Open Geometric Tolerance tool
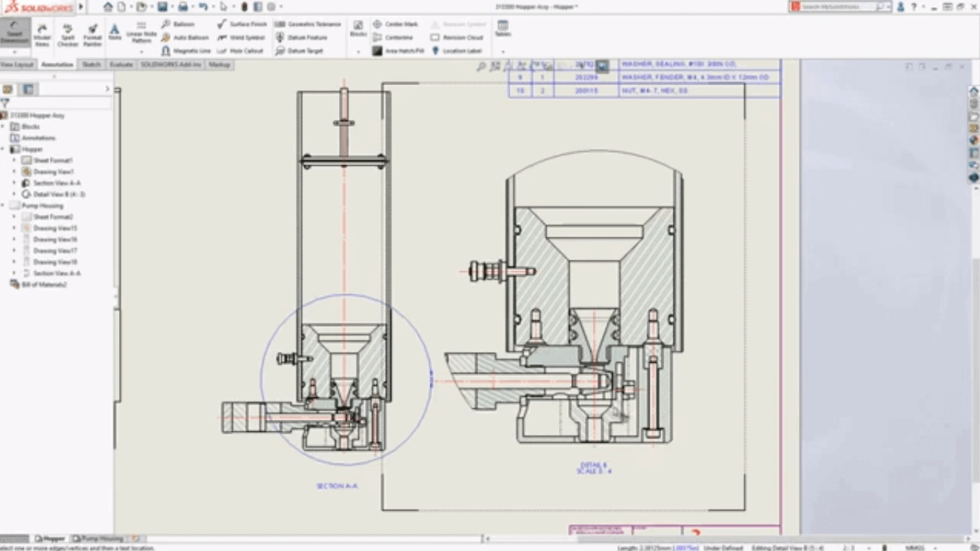This screenshot has height=551, width=980. click(x=309, y=24)
